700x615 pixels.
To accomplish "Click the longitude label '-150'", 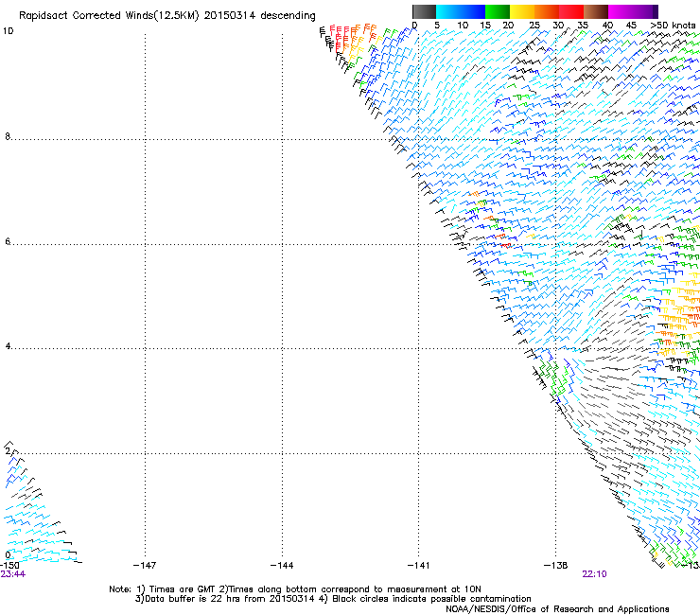I will pyautogui.click(x=9, y=566).
